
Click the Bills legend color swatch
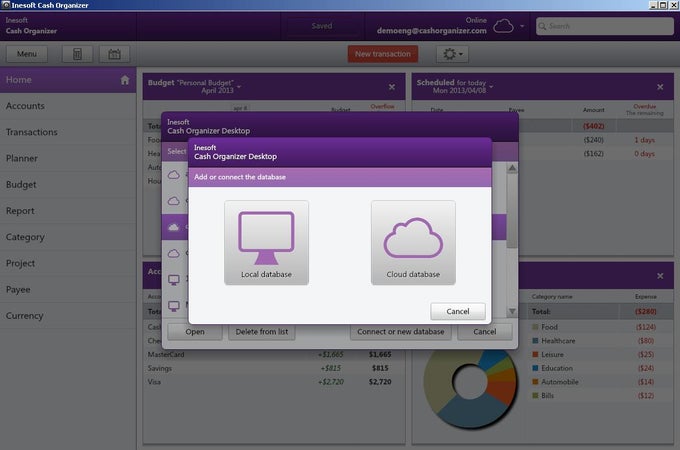[535, 396]
